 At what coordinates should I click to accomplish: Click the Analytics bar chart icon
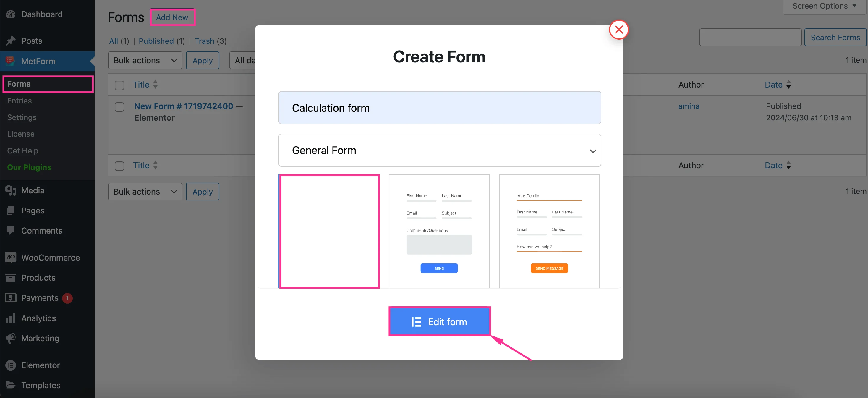point(11,318)
